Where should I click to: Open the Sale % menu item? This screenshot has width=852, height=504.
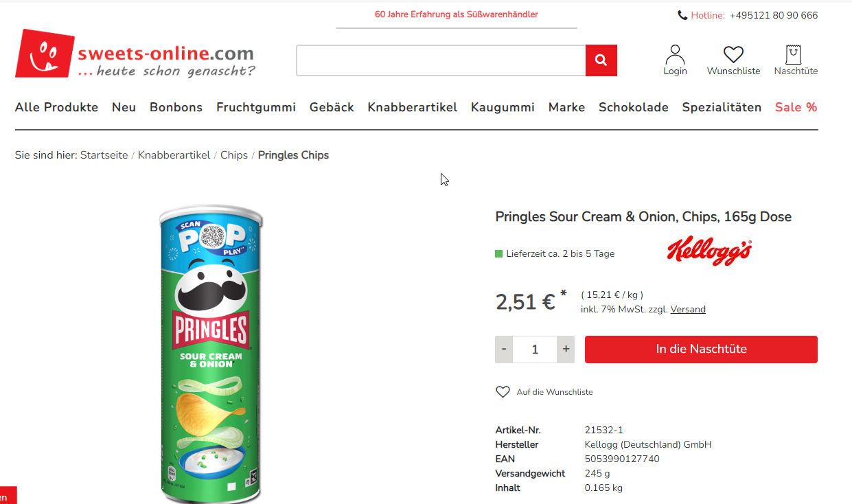pyautogui.click(x=796, y=107)
